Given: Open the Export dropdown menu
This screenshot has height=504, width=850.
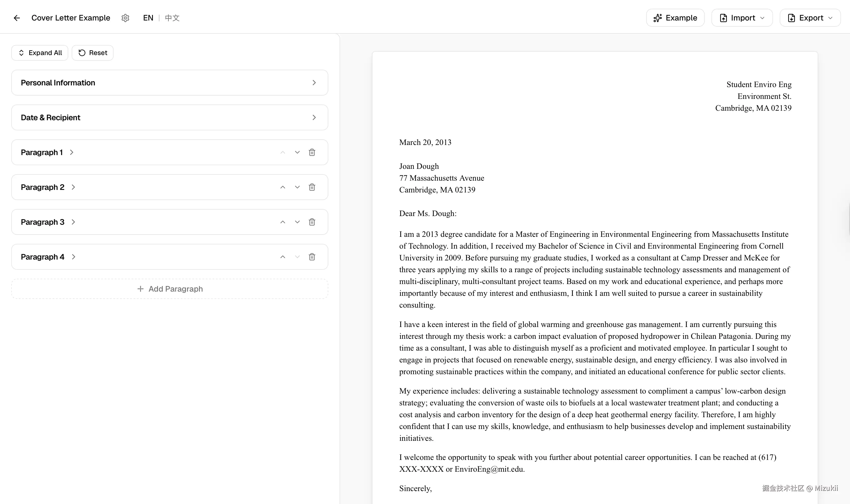Looking at the screenshot, I should [810, 18].
